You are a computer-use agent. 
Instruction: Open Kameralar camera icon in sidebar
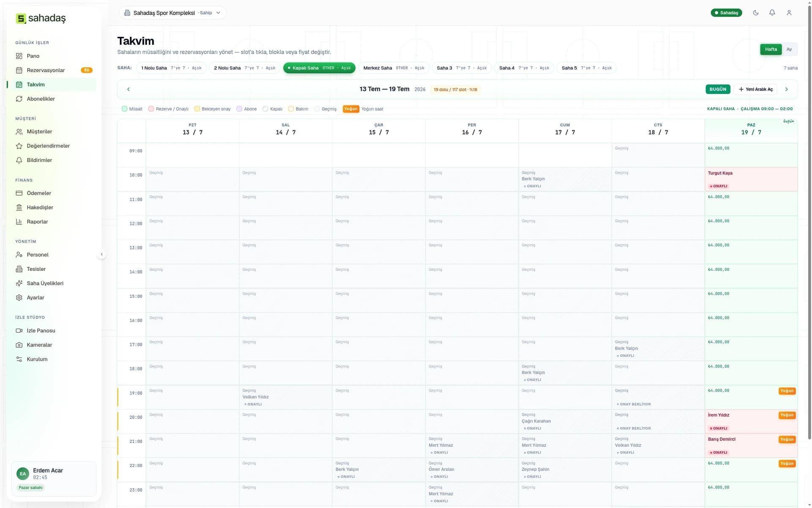pos(19,345)
